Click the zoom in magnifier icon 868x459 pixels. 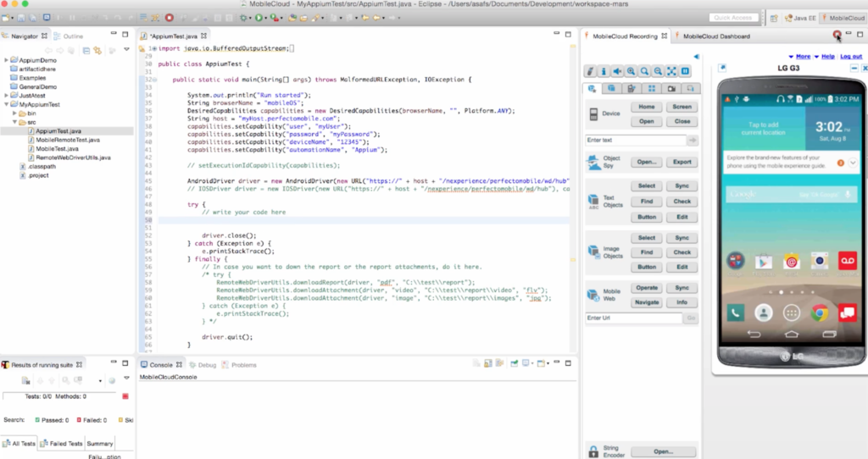631,71
